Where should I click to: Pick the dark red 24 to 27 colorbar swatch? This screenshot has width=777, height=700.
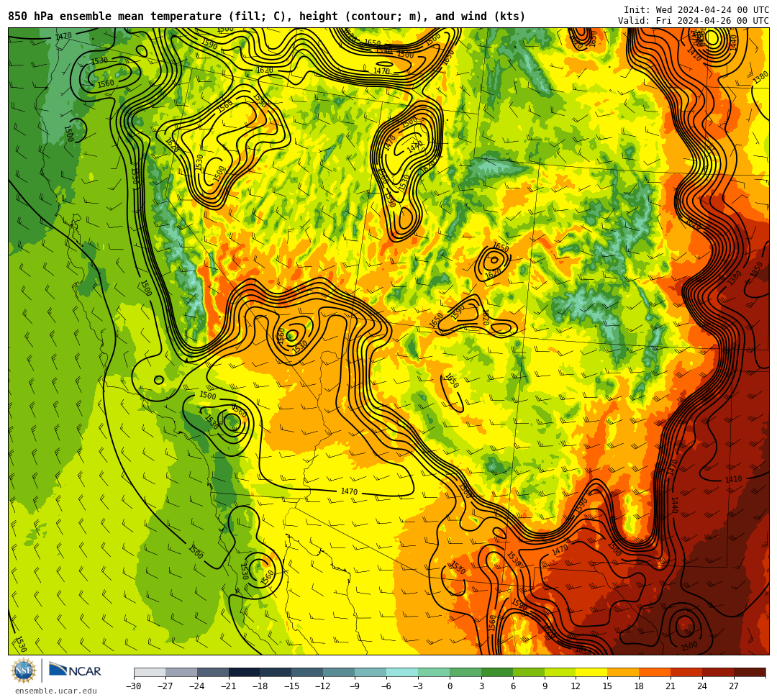[719, 672]
